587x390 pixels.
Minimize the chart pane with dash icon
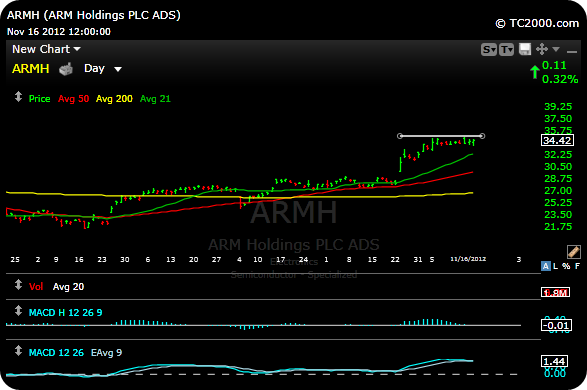tap(572, 51)
